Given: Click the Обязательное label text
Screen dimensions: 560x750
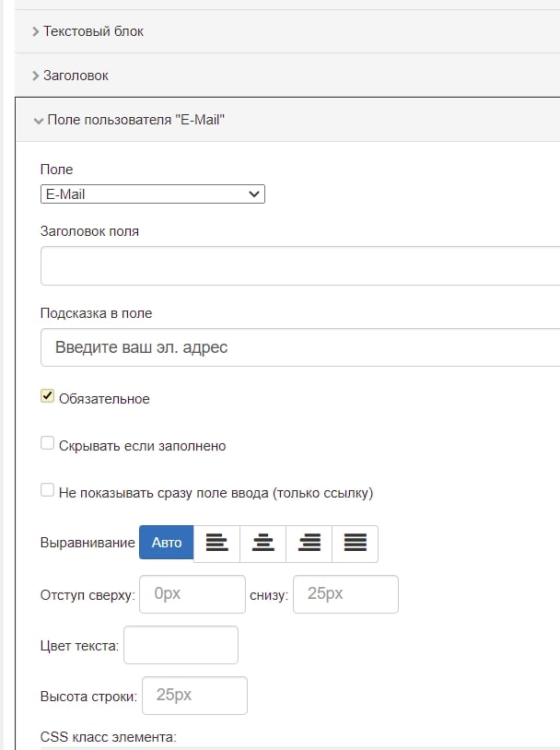Looking at the screenshot, I should pos(104,399).
